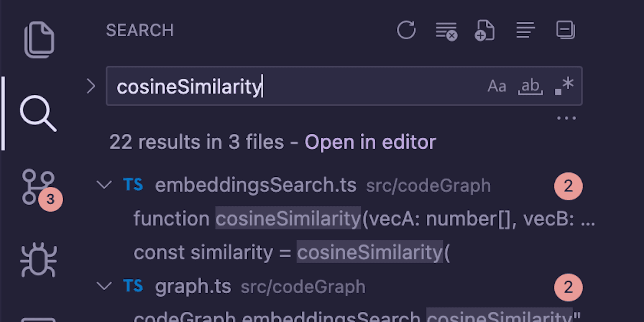Clear the search results
The image size is (644, 322).
(x=446, y=31)
